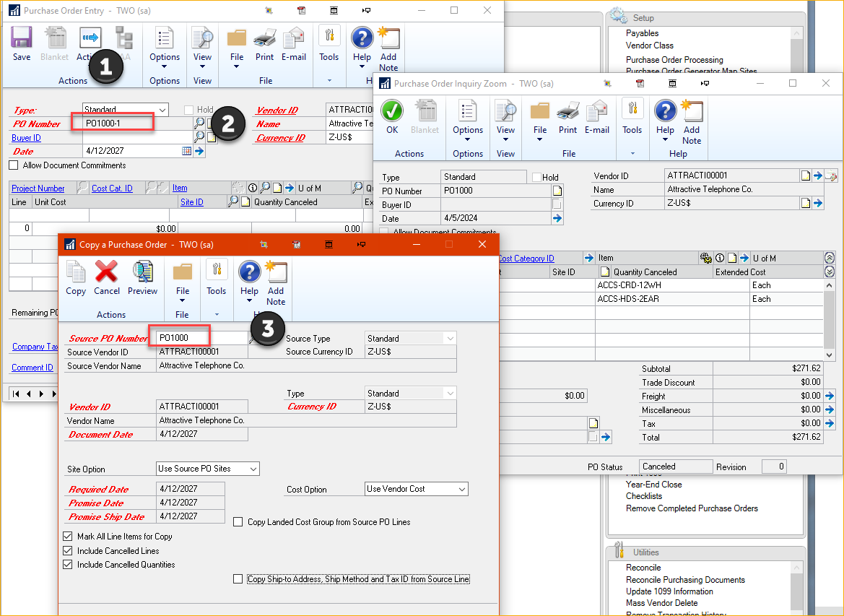Go to first record in Purchase Order Entry

[x=16, y=394]
